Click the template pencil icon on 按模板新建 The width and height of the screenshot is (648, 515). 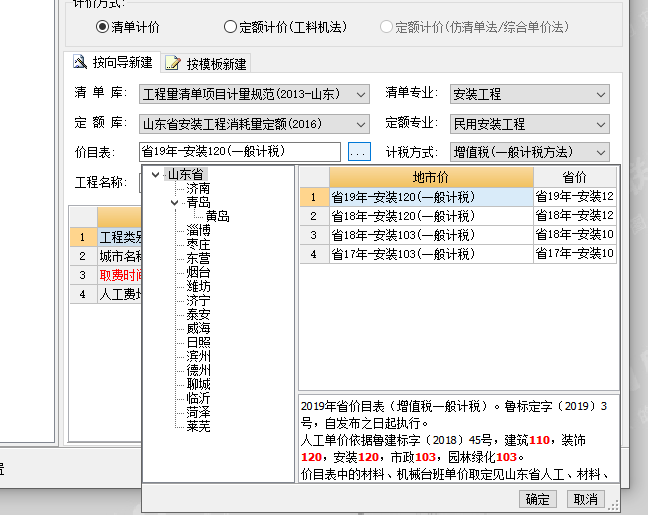click(173, 63)
